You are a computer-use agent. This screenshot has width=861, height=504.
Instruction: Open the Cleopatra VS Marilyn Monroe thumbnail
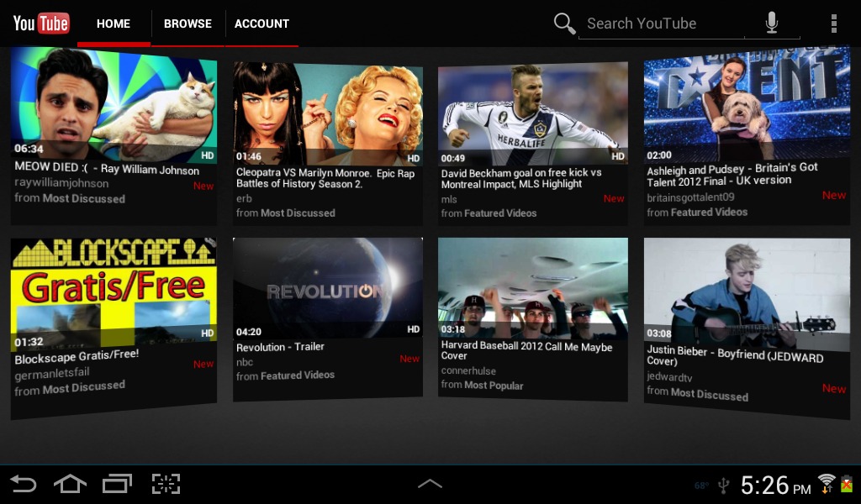328,113
